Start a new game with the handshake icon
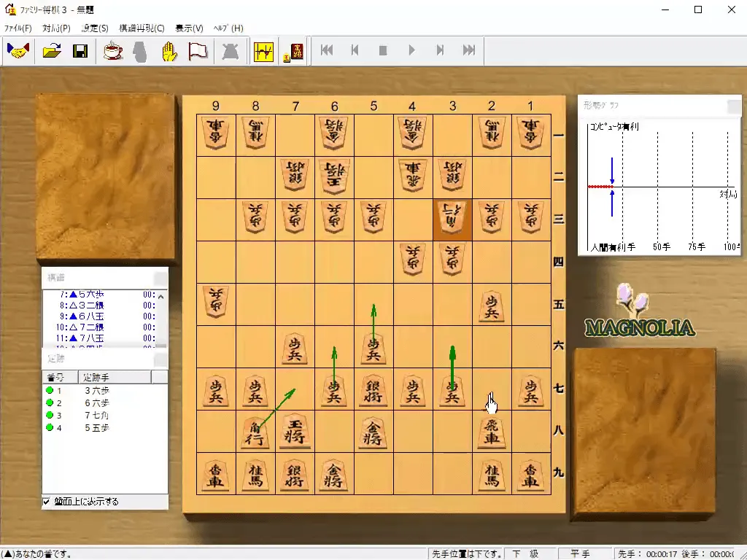Screen dimensions: 747x560 [18, 50]
